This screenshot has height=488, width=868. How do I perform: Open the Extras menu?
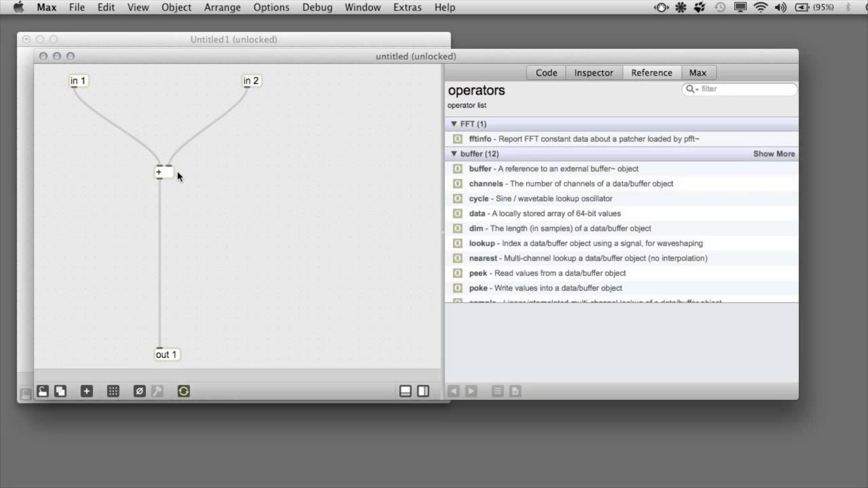click(408, 7)
